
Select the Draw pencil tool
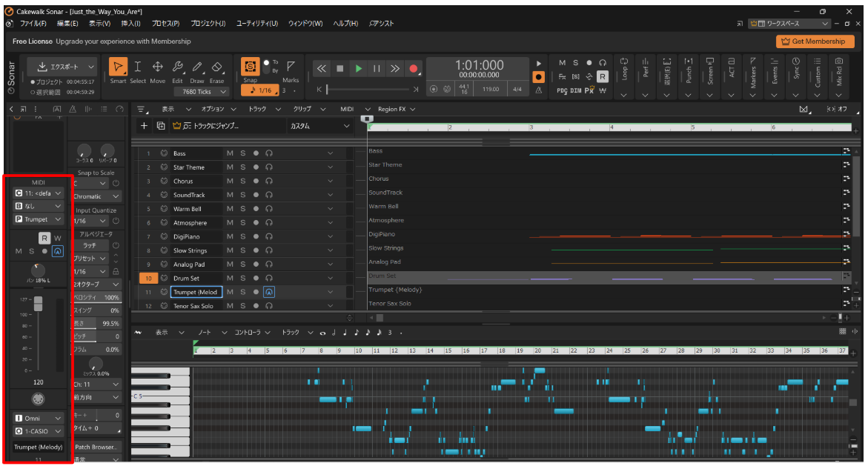pyautogui.click(x=197, y=67)
